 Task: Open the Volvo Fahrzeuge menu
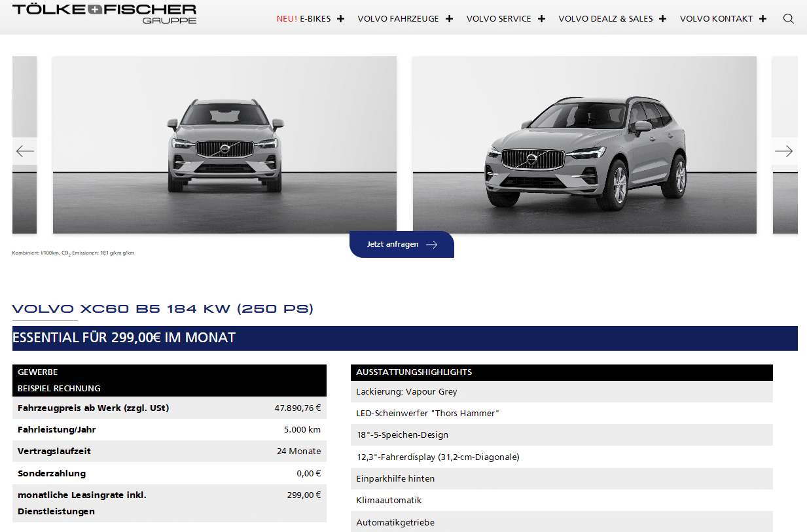(x=398, y=18)
